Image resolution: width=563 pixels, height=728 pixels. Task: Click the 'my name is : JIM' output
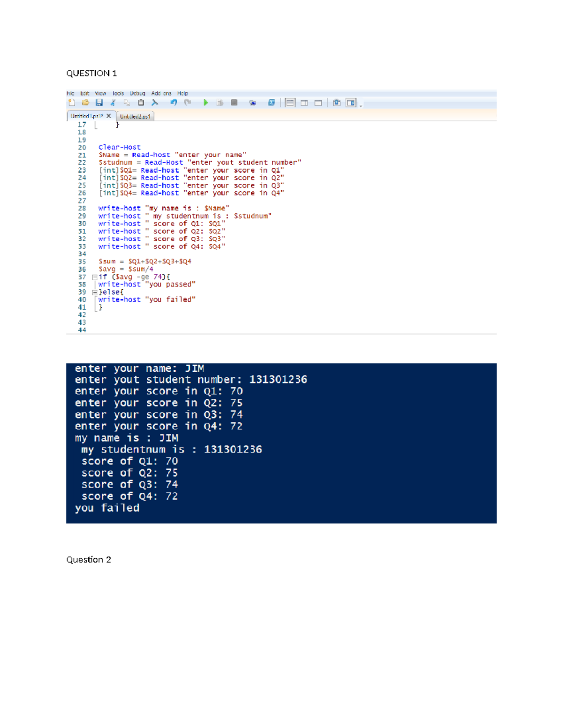point(127,438)
